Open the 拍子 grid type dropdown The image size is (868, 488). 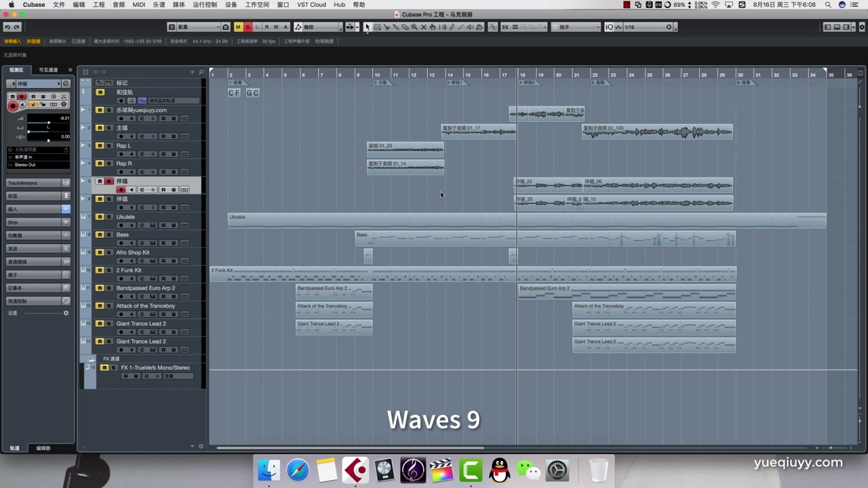[575, 27]
